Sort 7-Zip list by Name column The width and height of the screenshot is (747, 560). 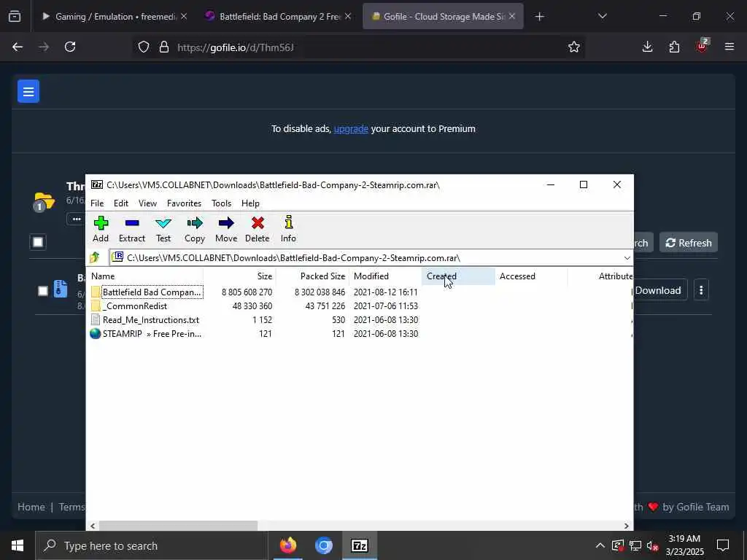145,276
